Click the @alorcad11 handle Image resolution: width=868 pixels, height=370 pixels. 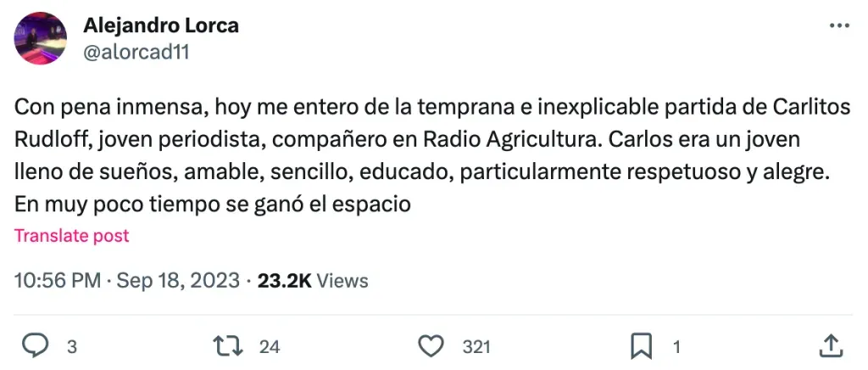tap(136, 53)
